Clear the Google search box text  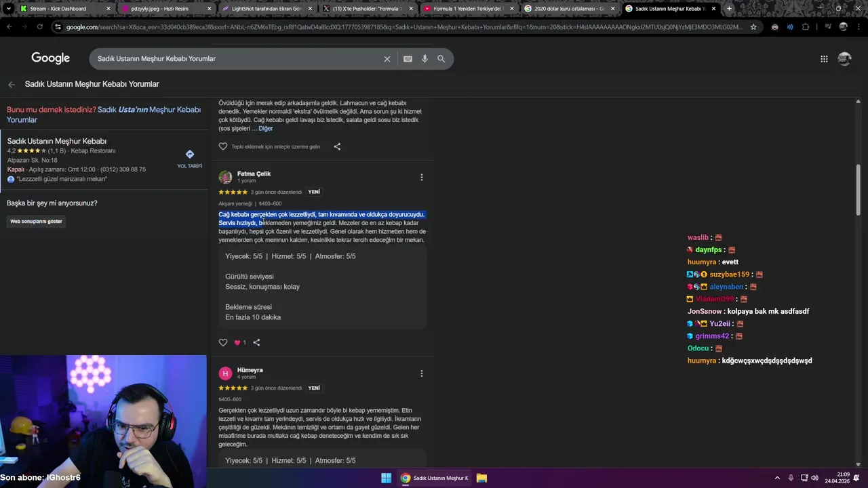[x=387, y=59]
